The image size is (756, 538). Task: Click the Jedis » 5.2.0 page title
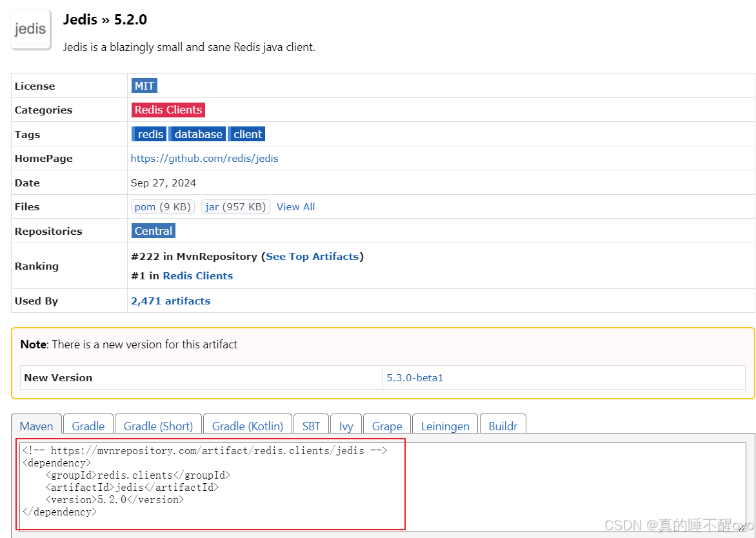coord(105,20)
